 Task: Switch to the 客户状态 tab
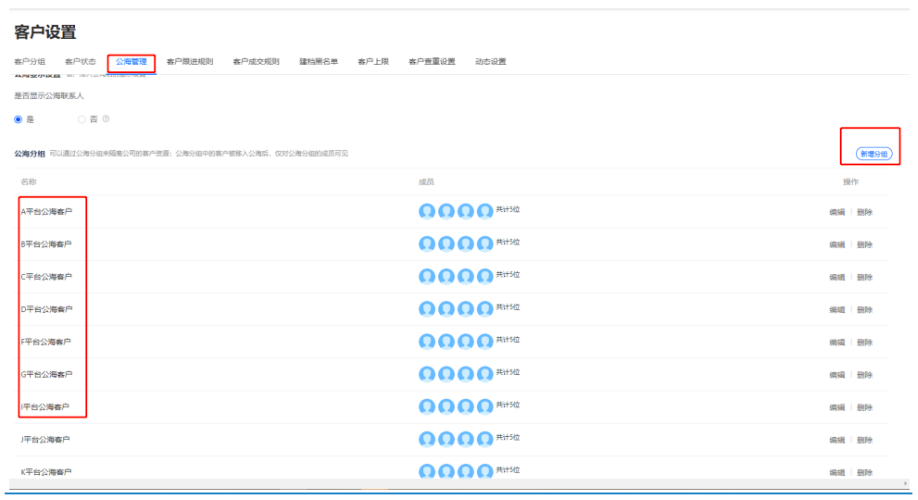[x=80, y=61]
